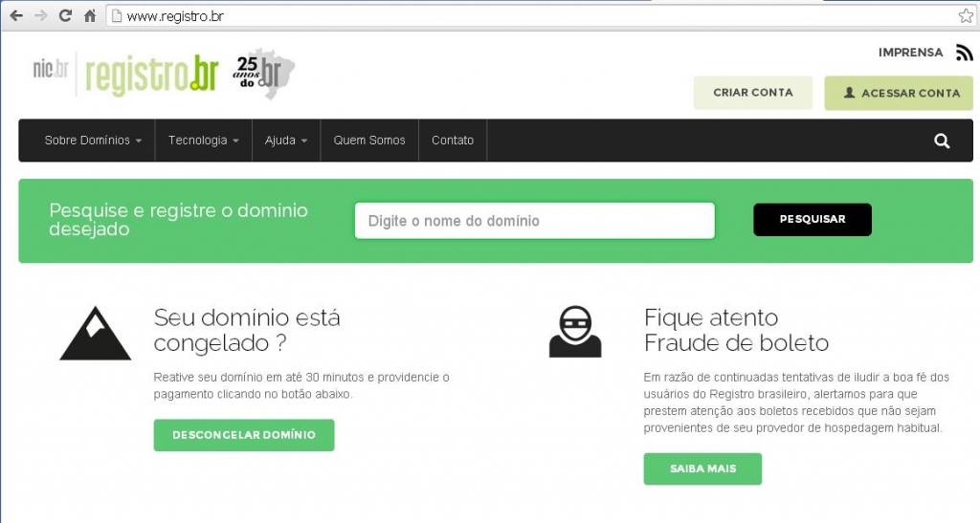Click the address bar URL www.registro.br
The image size is (980, 523).
point(175,16)
